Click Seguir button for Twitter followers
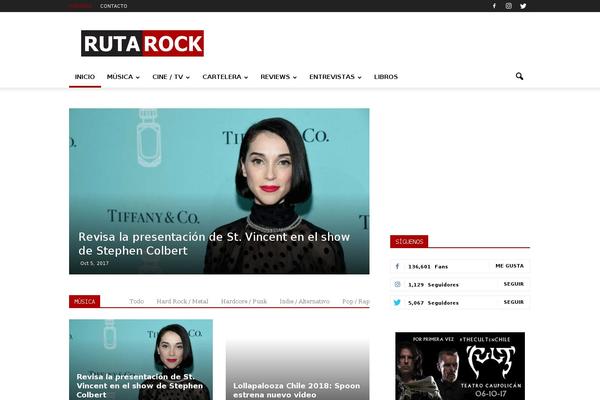Screen dimensions: 600x400 pos(514,302)
